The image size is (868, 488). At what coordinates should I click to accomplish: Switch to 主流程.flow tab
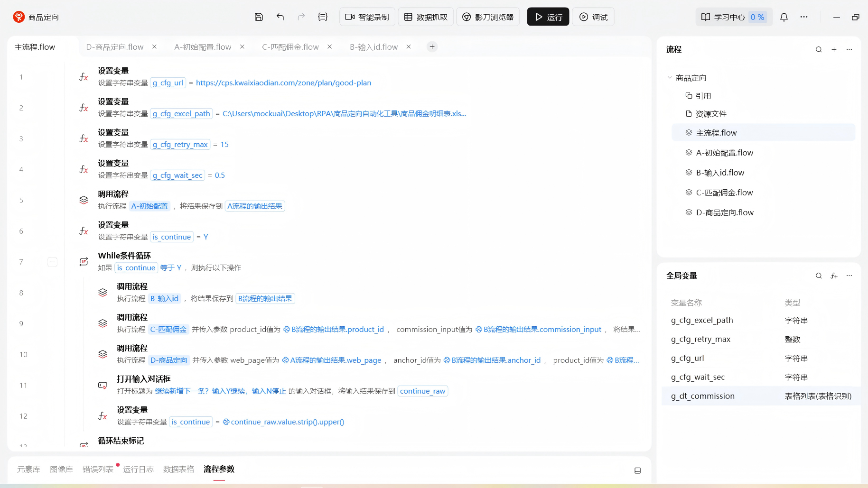pyautogui.click(x=35, y=47)
